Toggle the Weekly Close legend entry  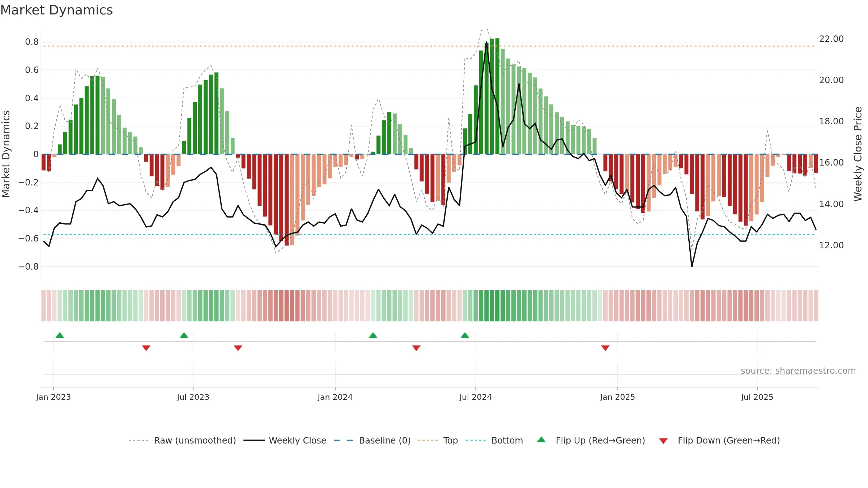285,440
